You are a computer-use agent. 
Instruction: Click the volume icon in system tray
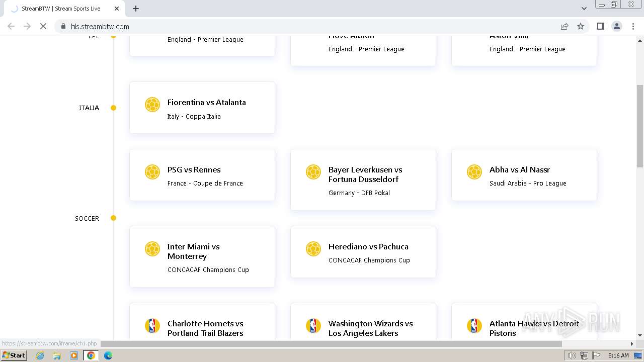(572, 355)
